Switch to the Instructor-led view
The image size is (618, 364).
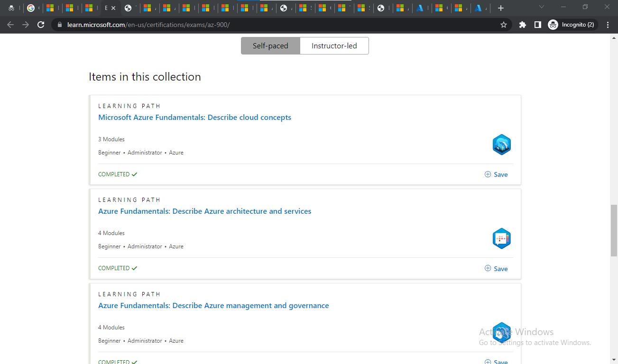click(334, 45)
